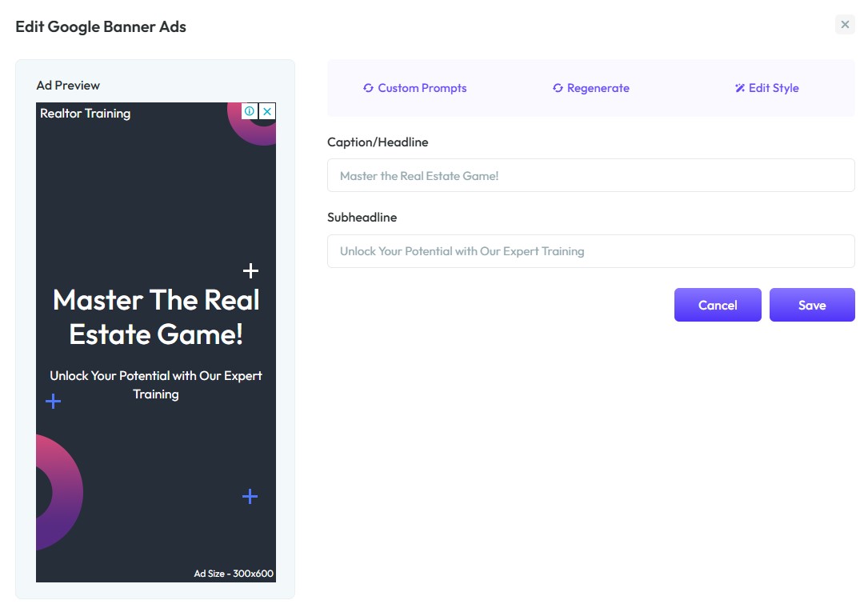Save the banner ad changes
Screen dimensions: 868x608
point(812,305)
